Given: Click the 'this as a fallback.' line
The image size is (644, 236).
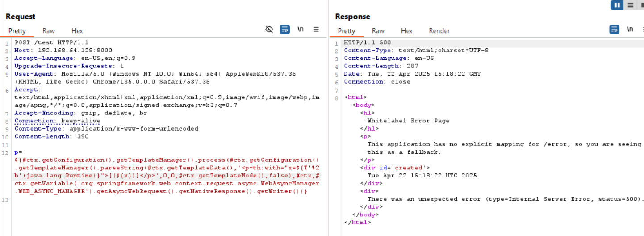Looking at the screenshot, I should point(404,152).
